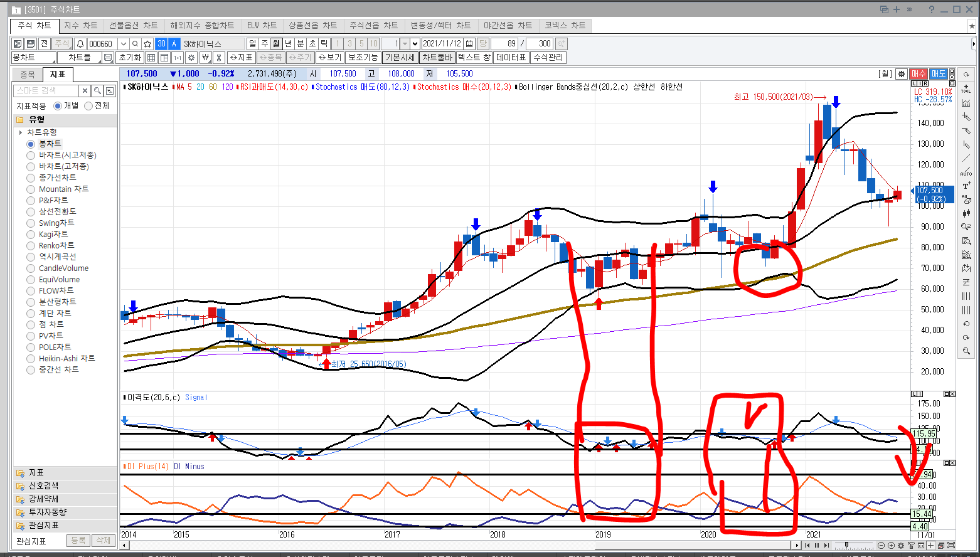The width and height of the screenshot is (980, 557).
Task: Click the chart area settings gear near 매수
Action: [901, 74]
